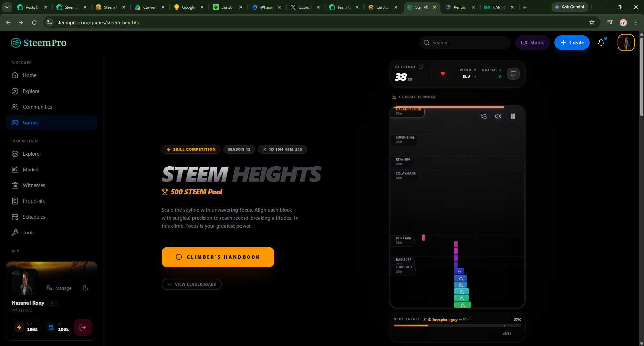Click the HASAN02 (YOU) marker
Screen dimensions: 644x346
(408, 111)
